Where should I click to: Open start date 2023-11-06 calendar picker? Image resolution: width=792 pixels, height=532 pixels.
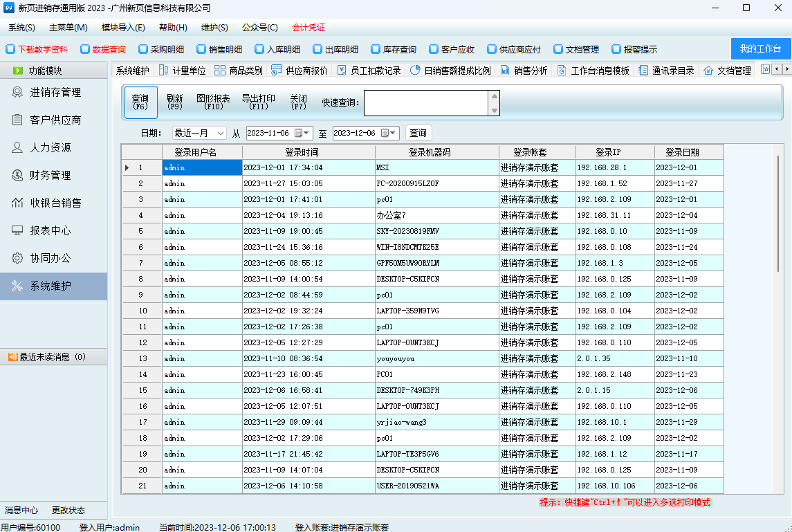pyautogui.click(x=302, y=133)
